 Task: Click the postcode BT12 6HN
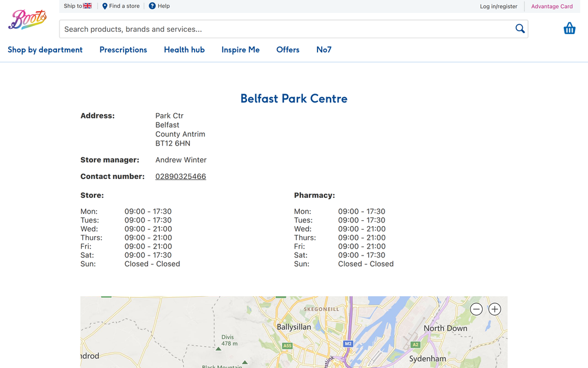(x=173, y=143)
